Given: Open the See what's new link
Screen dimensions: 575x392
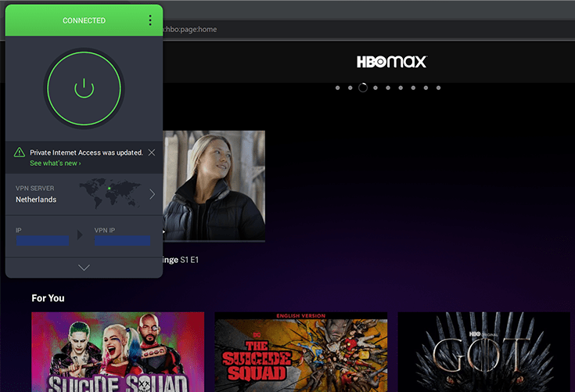Looking at the screenshot, I should [x=55, y=164].
